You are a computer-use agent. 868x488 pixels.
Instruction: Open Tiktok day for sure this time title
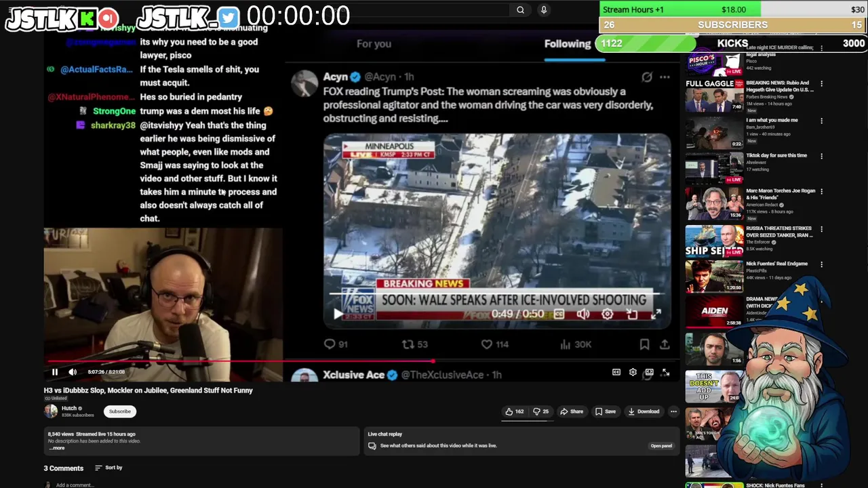pos(776,155)
